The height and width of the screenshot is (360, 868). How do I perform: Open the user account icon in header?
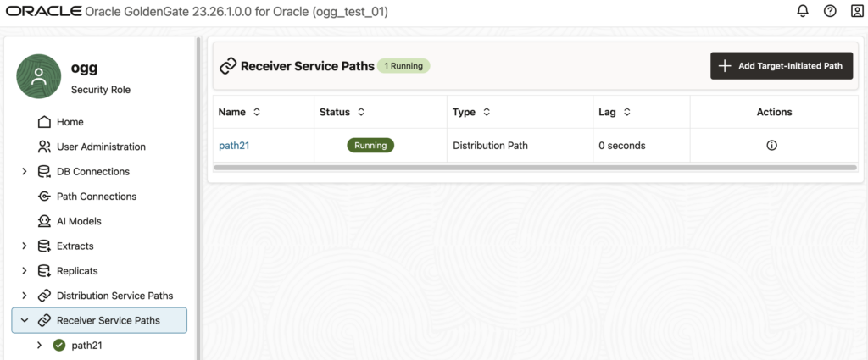(x=856, y=11)
